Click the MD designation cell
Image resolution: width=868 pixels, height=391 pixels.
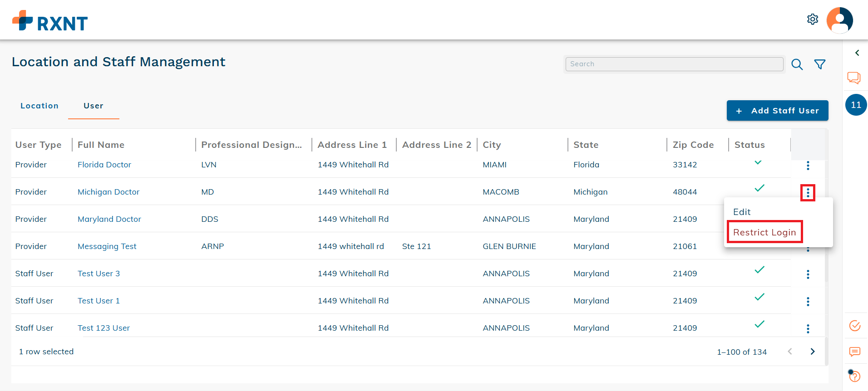pos(207,192)
